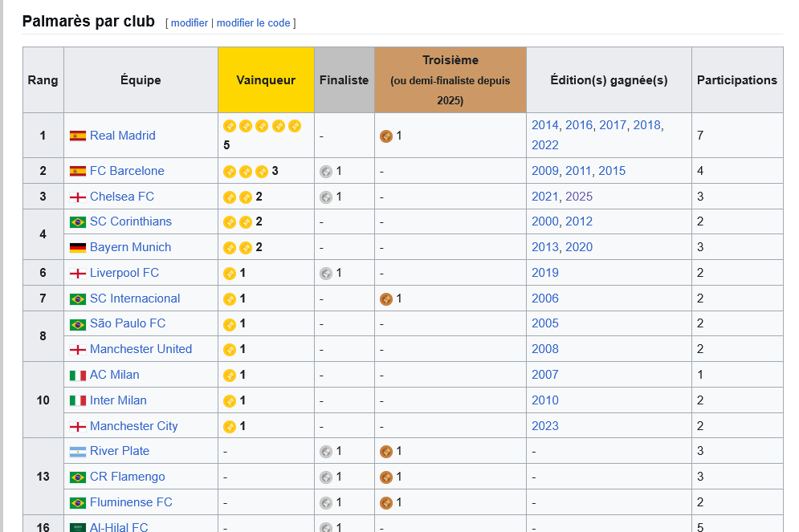This screenshot has width=799, height=532.
Task: Click the Brazil flag beside São Paulo FC
Action: [77, 324]
